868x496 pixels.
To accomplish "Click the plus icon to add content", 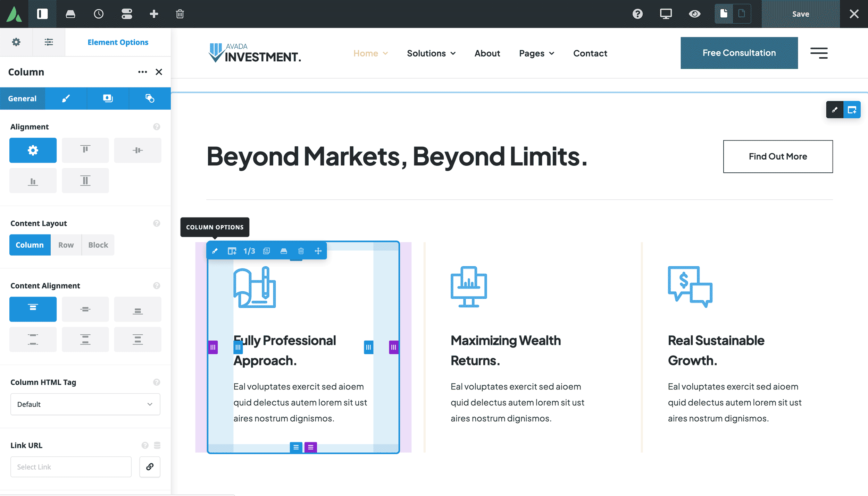I will [154, 14].
